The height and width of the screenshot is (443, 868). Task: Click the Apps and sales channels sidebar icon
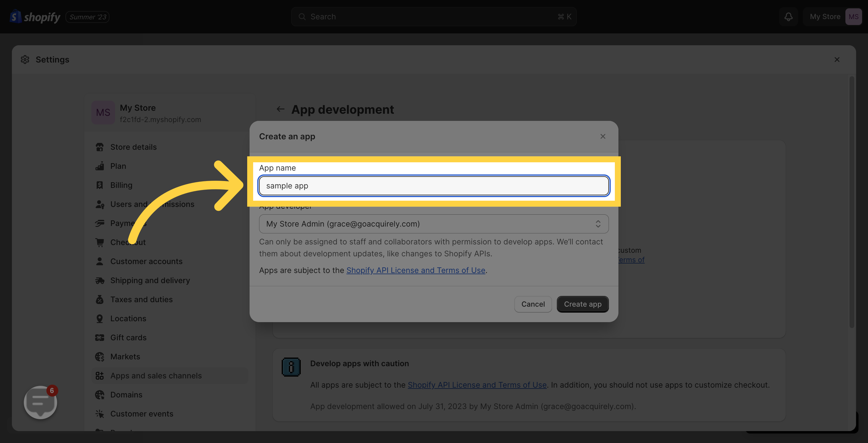coord(100,375)
